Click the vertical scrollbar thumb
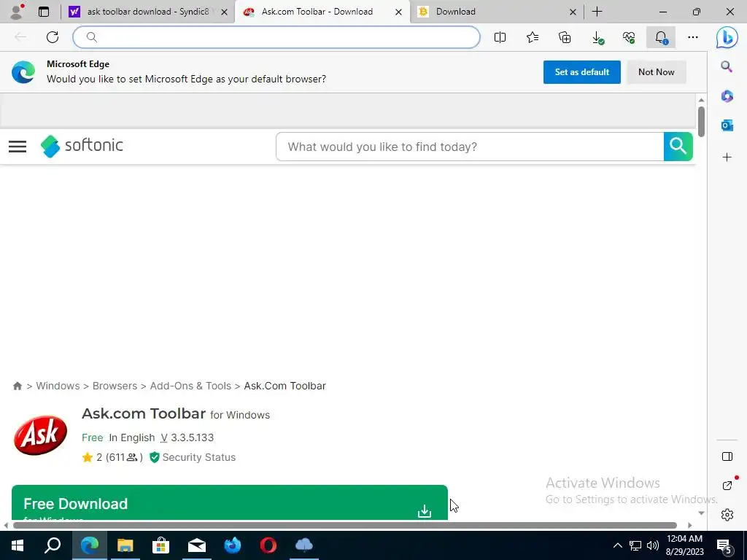Image resolution: width=747 pixels, height=560 pixels. pos(701,122)
